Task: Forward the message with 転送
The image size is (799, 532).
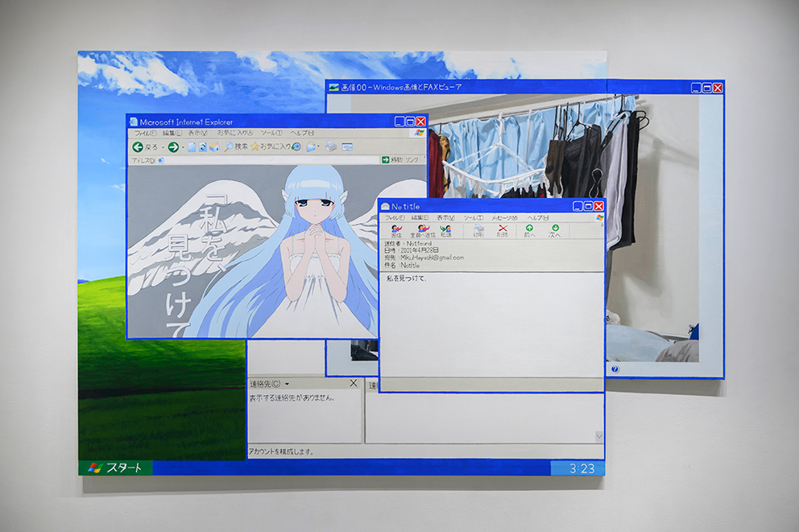Action: pos(446,231)
